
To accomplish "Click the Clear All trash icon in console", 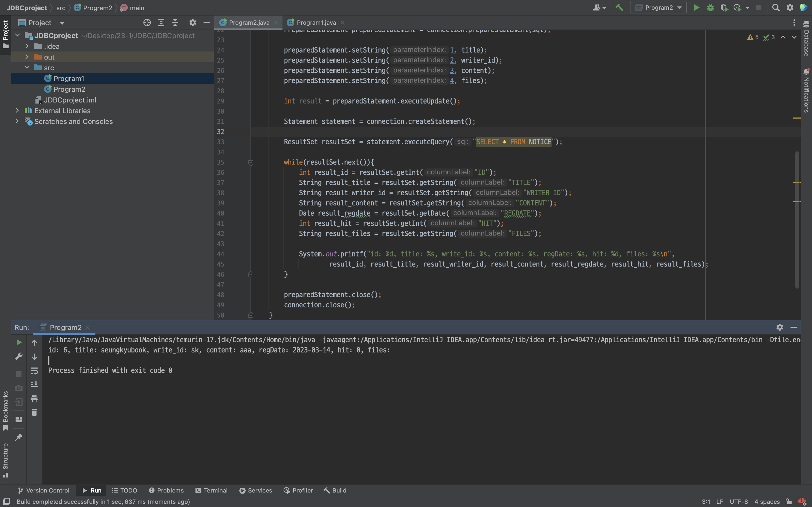I will (34, 413).
